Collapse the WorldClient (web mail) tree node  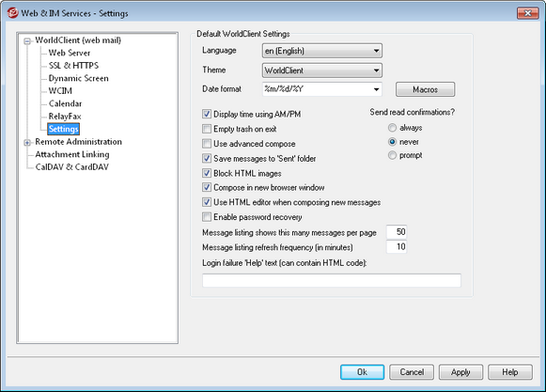point(27,41)
